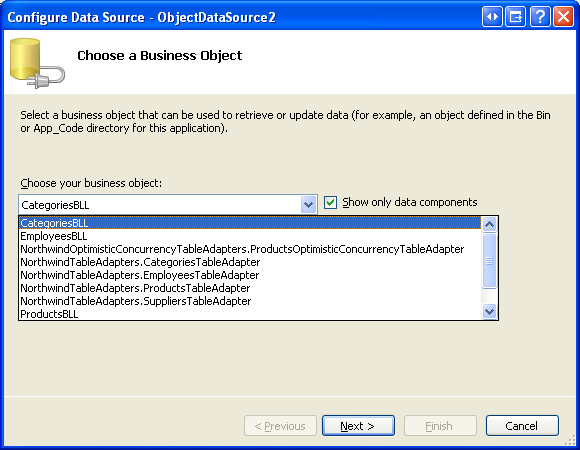Click the list scrollbar thumb
This screenshot has height=450, width=580.
(x=489, y=261)
